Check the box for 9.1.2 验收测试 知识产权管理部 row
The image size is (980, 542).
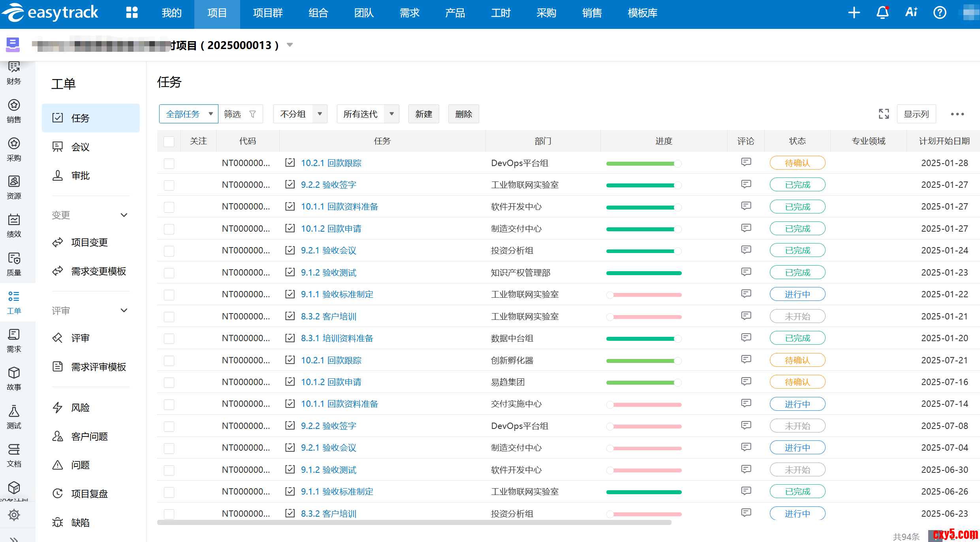pyautogui.click(x=169, y=273)
